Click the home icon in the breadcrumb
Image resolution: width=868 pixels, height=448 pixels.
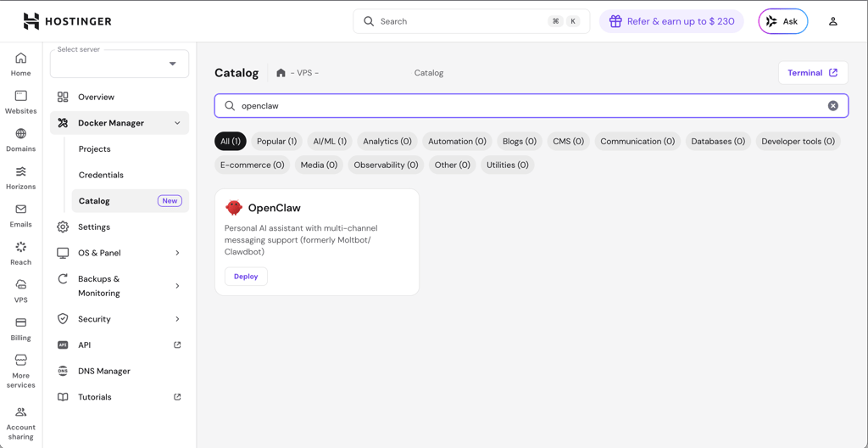coord(281,73)
